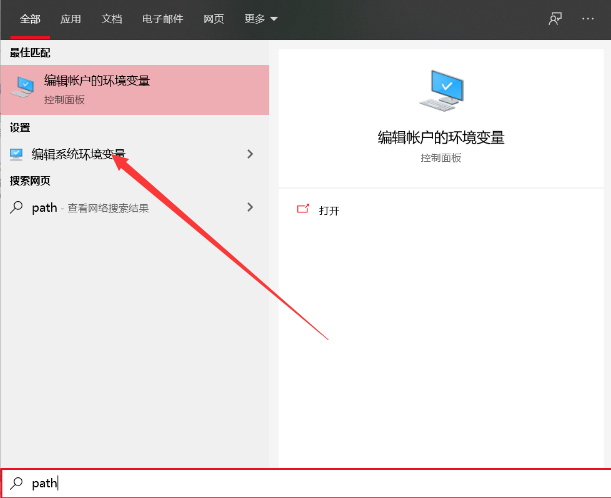
Task: Click the open icon next to 打开
Action: (303, 209)
